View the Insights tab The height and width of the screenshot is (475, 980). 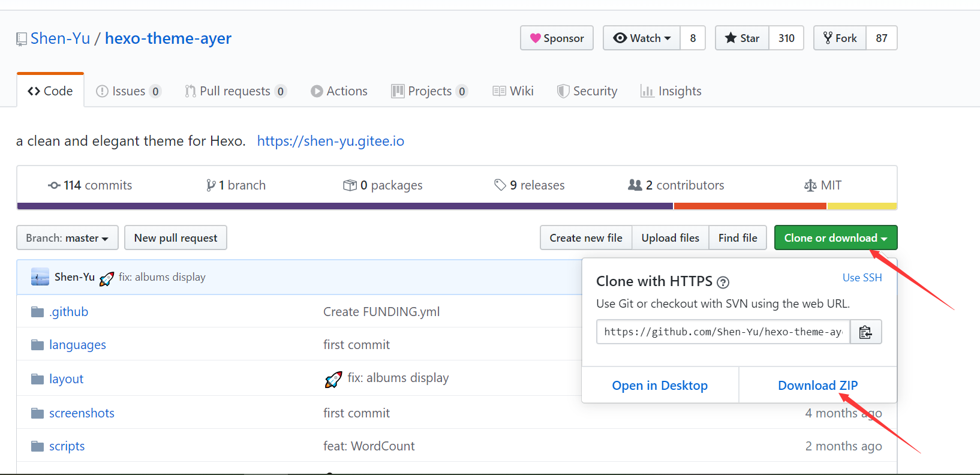coord(671,91)
